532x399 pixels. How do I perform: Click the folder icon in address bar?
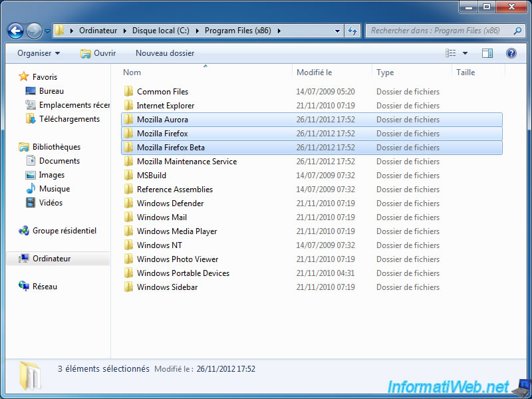click(59, 31)
